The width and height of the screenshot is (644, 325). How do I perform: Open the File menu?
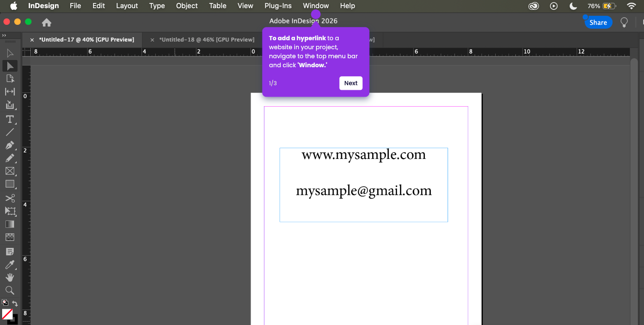[75, 6]
